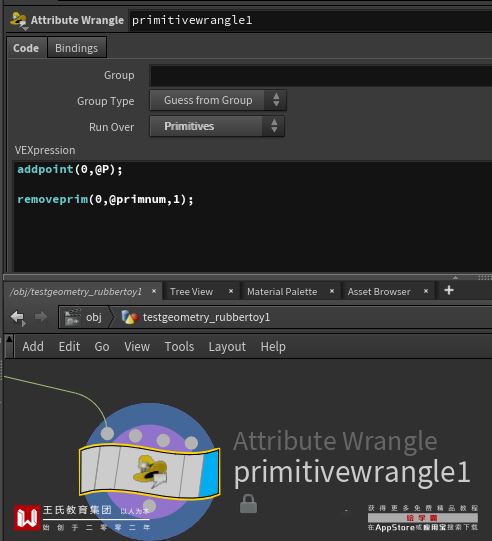Open the Help menu
This screenshot has width=492, height=541.
coord(273,346)
